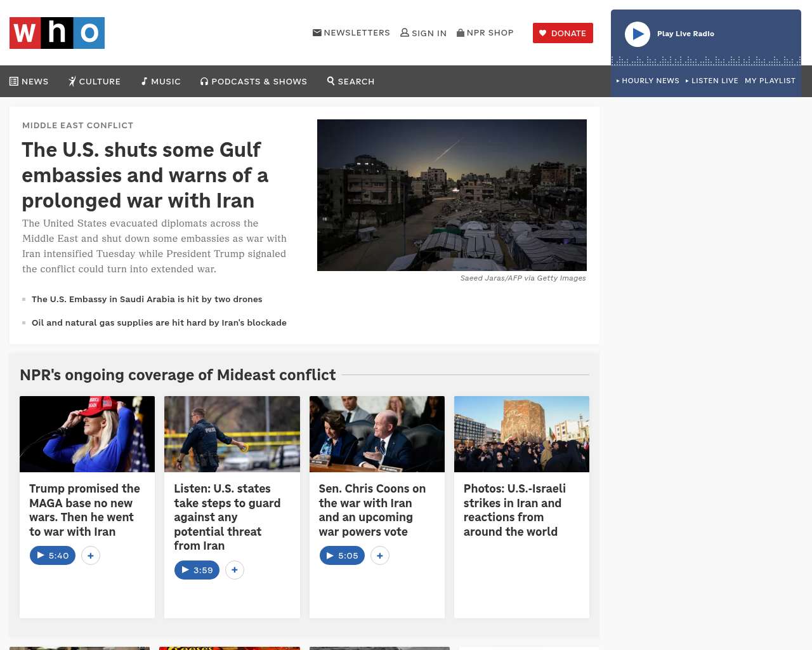This screenshot has height=650, width=812.
Task: Open the Iran crowd strikes photo
Action: pyautogui.click(x=521, y=434)
